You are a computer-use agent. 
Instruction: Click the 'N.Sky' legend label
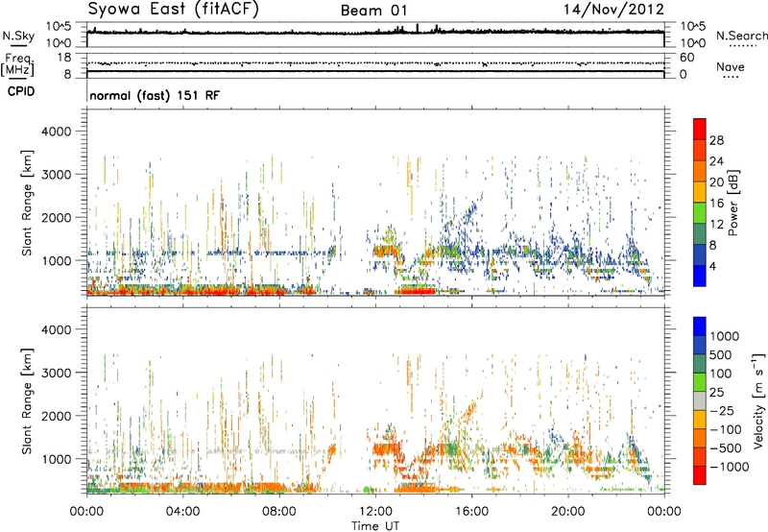[18, 36]
